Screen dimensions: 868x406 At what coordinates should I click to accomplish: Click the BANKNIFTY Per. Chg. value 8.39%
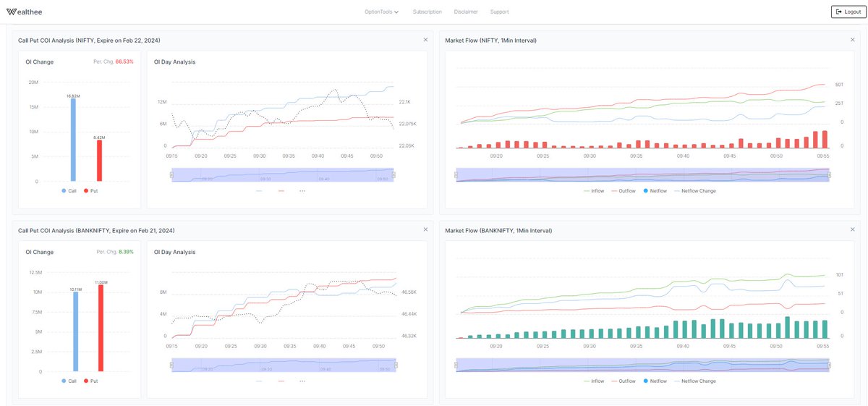[x=126, y=252]
